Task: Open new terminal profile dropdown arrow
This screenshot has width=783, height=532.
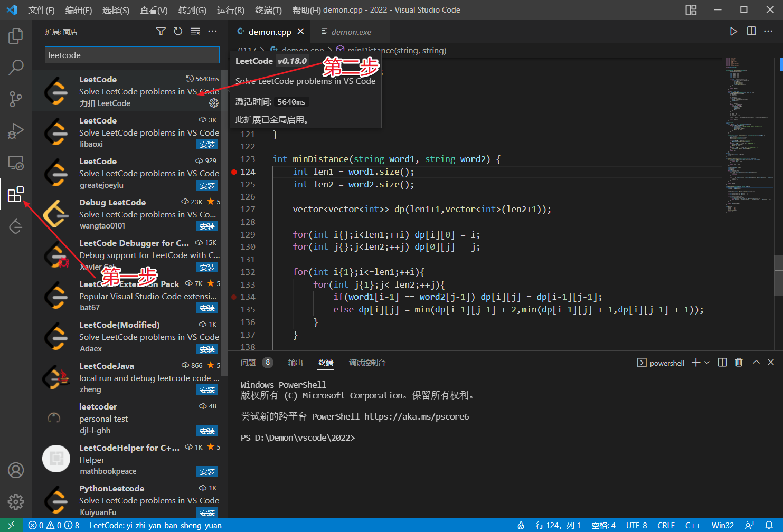Action: (707, 363)
